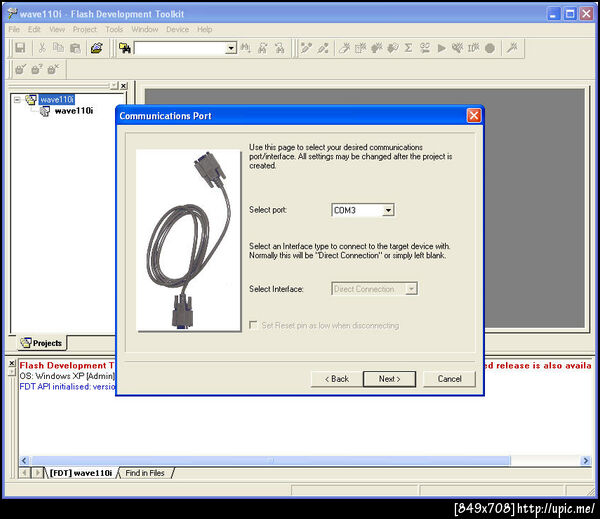
Task: Click the toolbar search text field
Action: click(180, 48)
